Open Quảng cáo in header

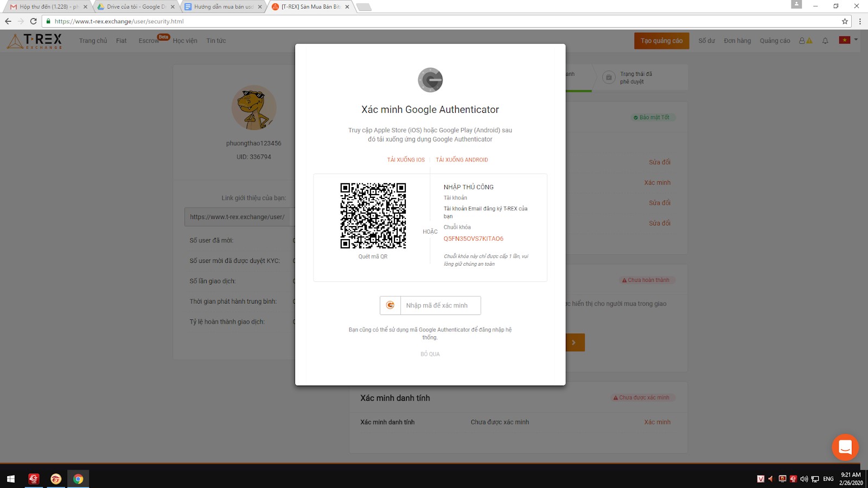coord(775,41)
